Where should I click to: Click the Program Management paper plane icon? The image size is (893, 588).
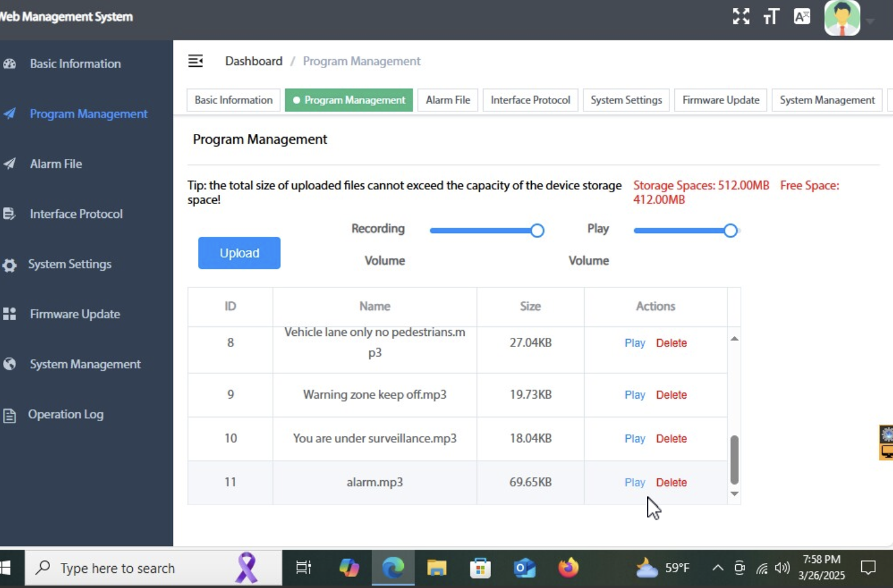(9, 114)
